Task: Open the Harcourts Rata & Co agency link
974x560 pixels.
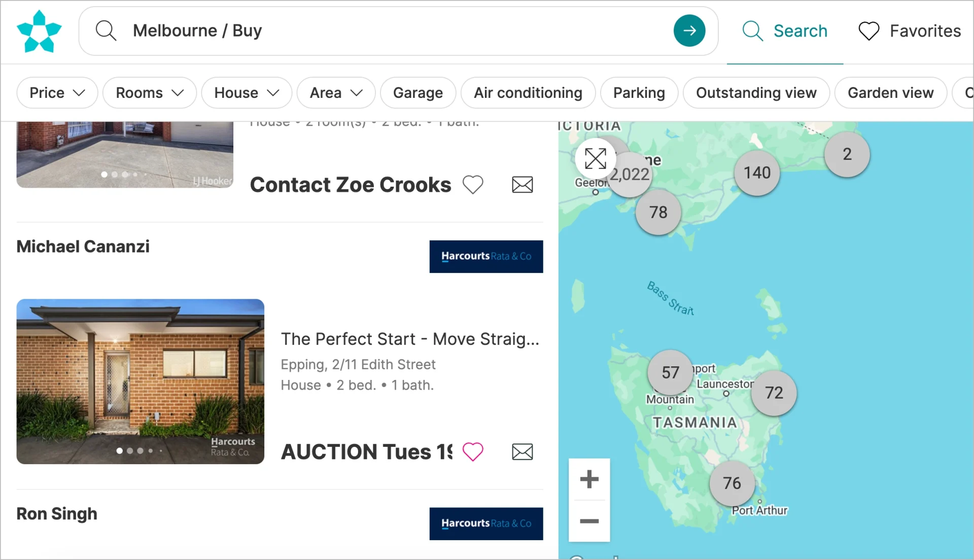Action: pyautogui.click(x=485, y=257)
